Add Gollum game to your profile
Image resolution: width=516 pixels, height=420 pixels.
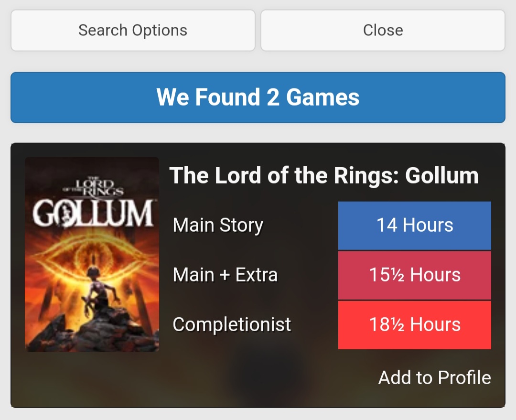click(434, 377)
